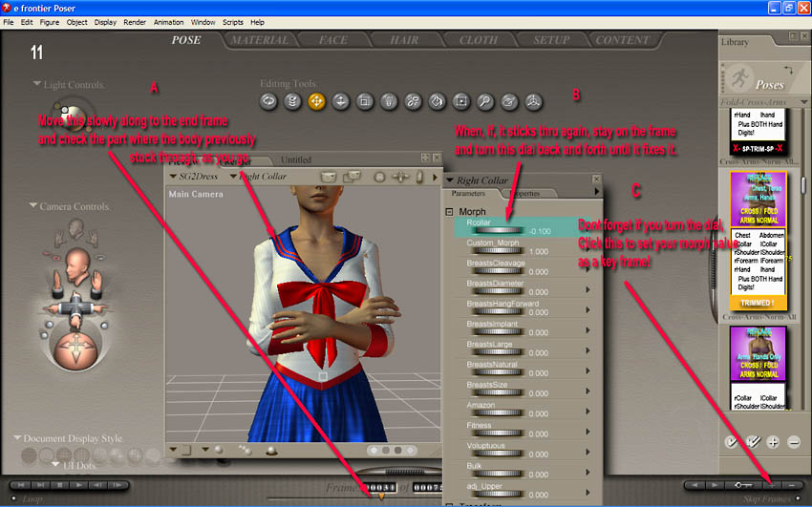Screen dimensions: 812x507
Task: Click the current frame number field
Action: point(379,487)
